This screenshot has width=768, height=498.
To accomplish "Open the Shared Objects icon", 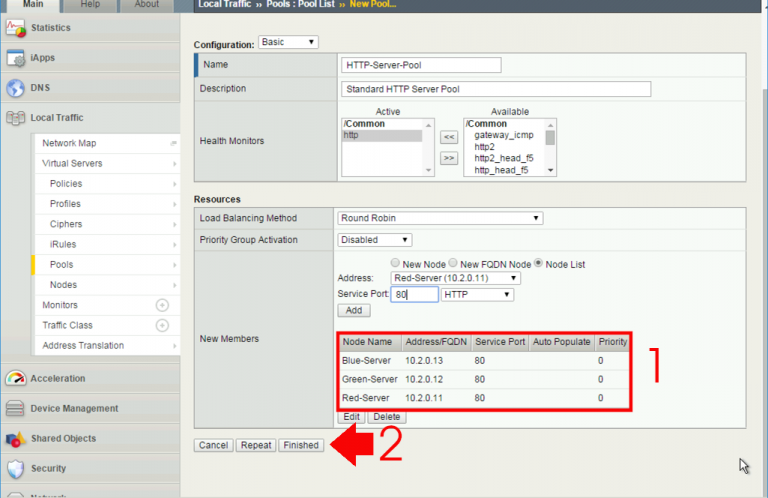I will pos(15,439).
